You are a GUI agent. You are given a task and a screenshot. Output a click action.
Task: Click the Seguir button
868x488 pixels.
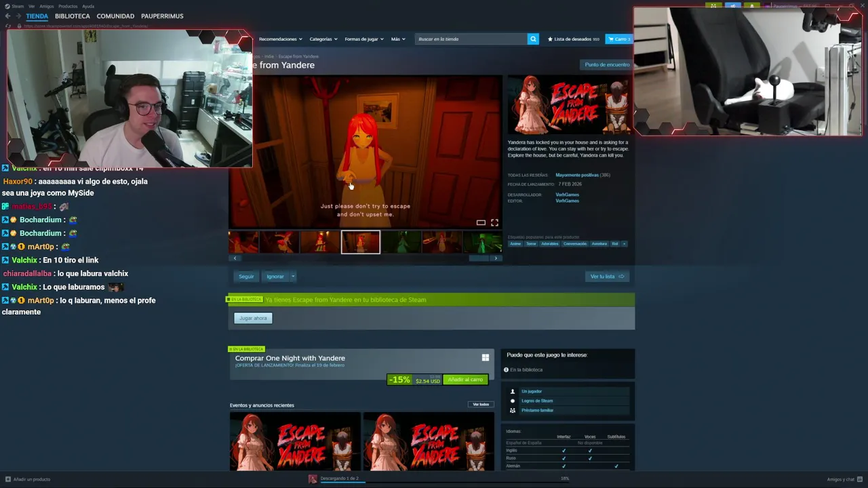246,276
